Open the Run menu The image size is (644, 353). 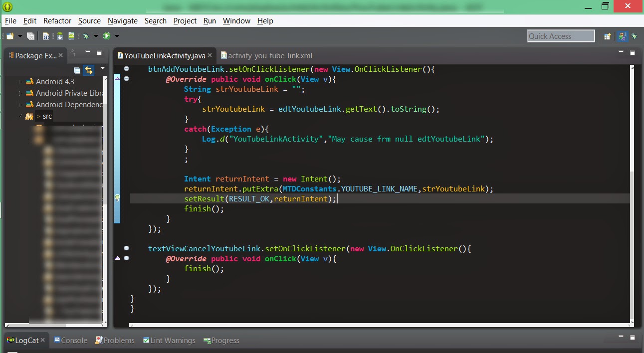click(x=210, y=20)
